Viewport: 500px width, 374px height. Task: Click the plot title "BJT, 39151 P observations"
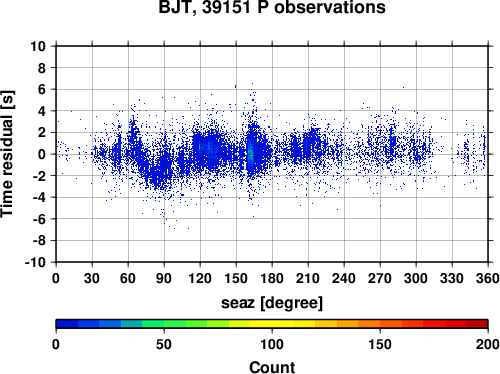click(x=272, y=7)
